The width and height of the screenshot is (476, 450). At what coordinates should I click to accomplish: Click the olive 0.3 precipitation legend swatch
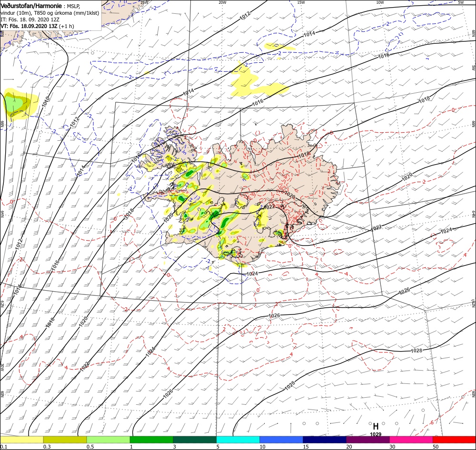[x=65, y=440]
